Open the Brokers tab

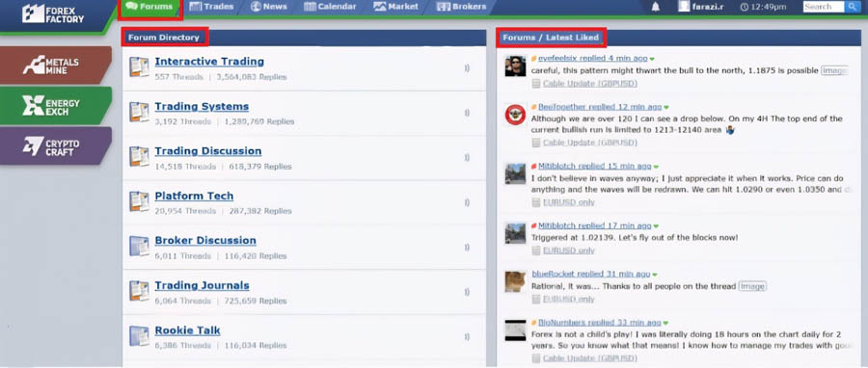[x=462, y=7]
